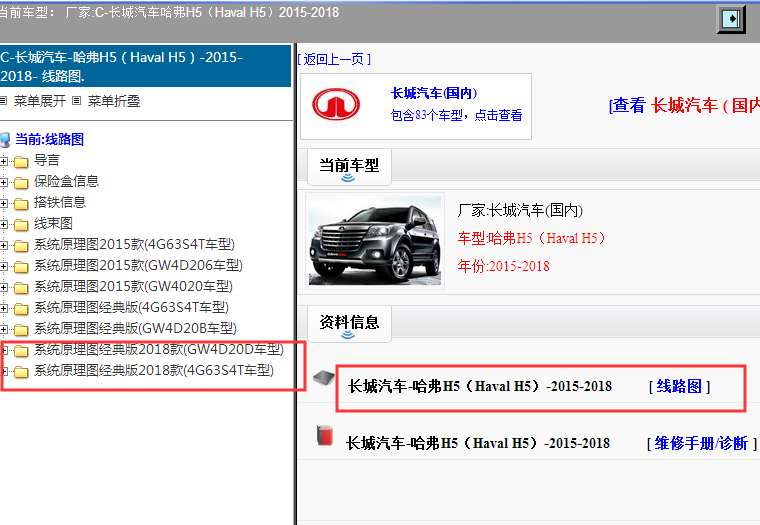Click the 当前:线路图 computer icon
Screen dimensions: 760x525
tap(5, 140)
